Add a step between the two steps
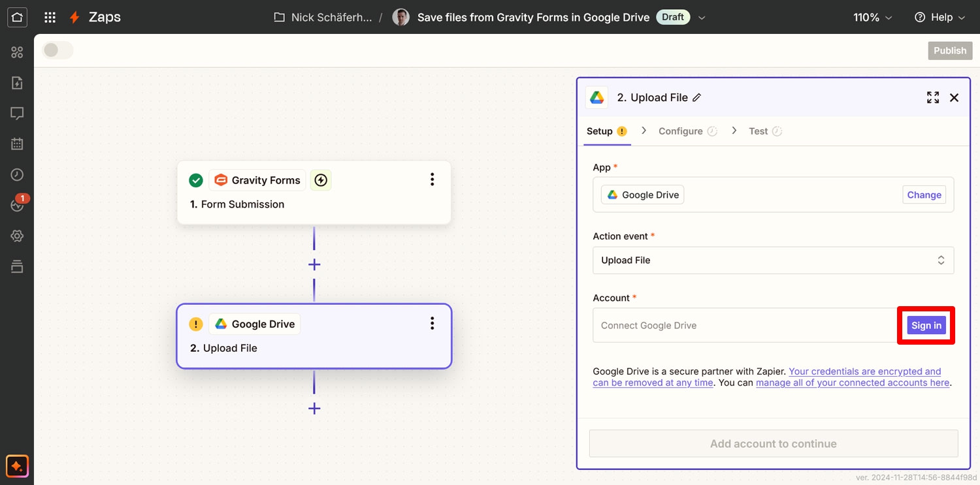Viewport: 980px width, 485px height. point(314,264)
